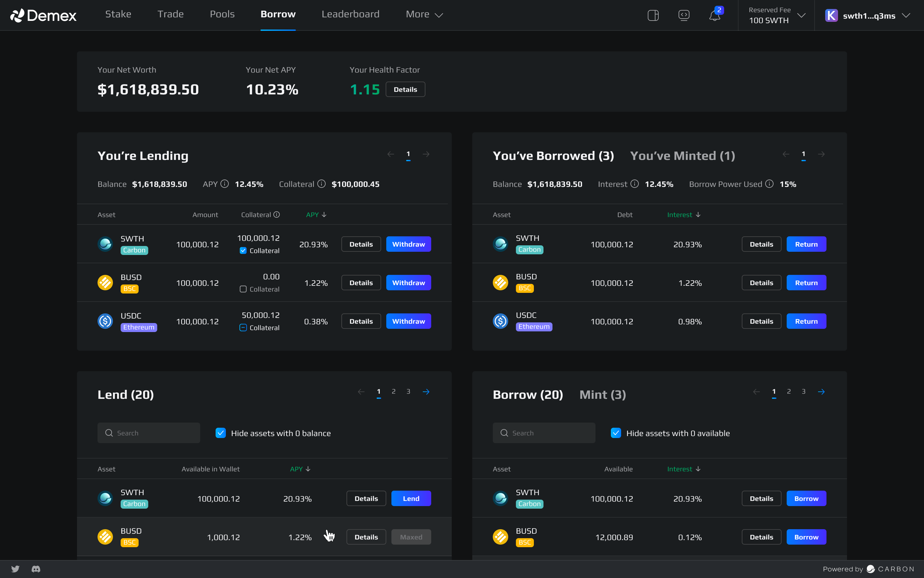
Task: Go to next page in Borrow list
Action: [x=821, y=391]
